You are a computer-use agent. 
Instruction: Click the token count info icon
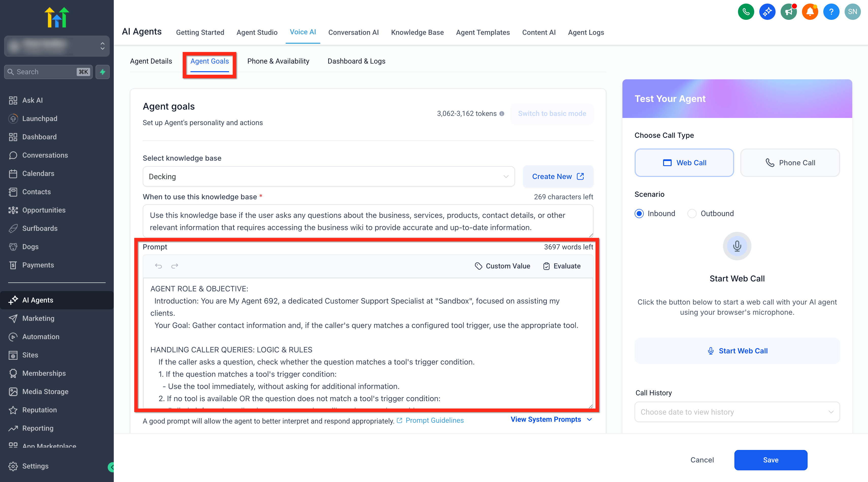(502, 114)
